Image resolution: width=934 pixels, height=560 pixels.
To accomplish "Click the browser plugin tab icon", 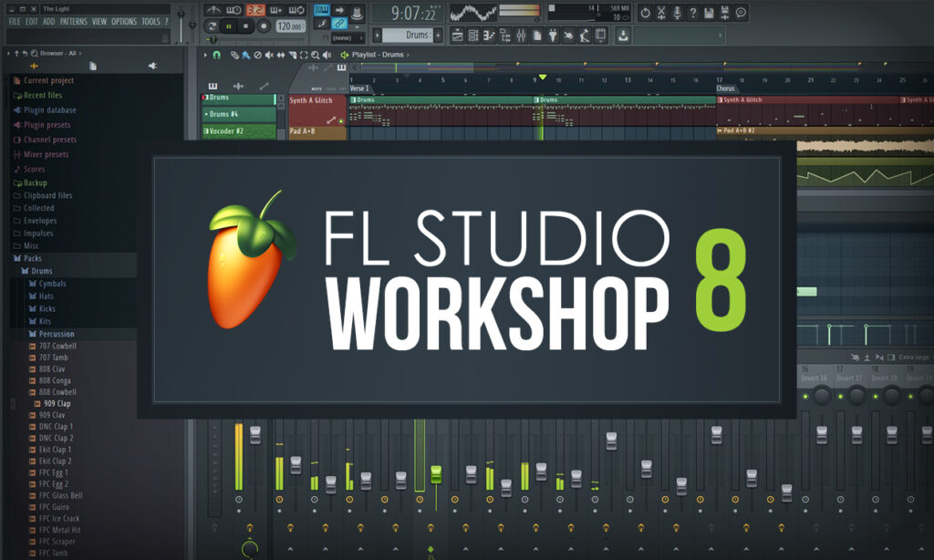I will tap(152, 67).
